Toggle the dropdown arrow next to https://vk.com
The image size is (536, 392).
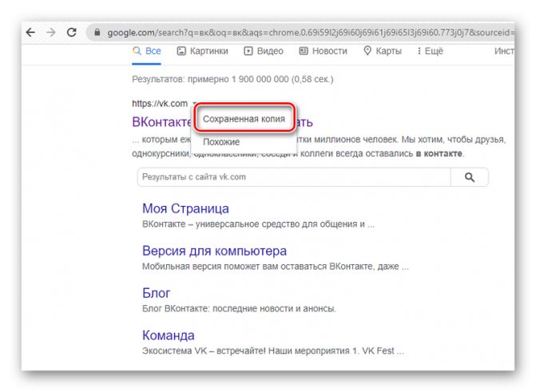194,103
